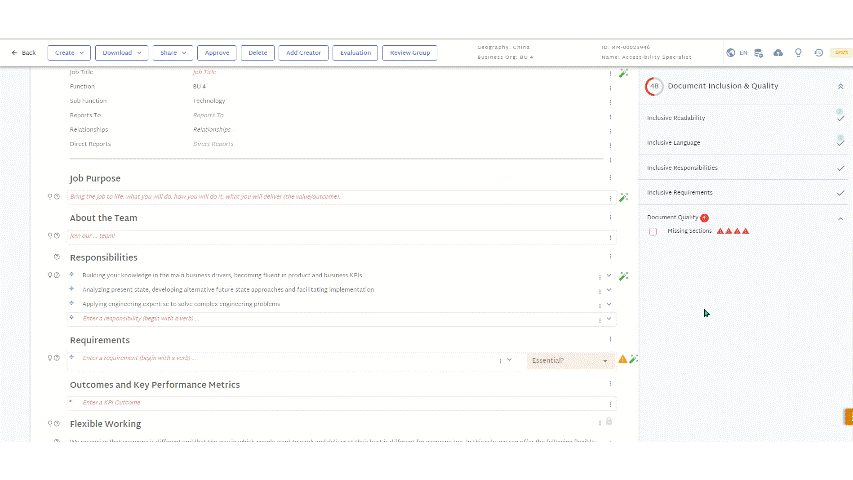Open the Share dropdown menu
This screenshot has height=480, width=853.
click(173, 53)
